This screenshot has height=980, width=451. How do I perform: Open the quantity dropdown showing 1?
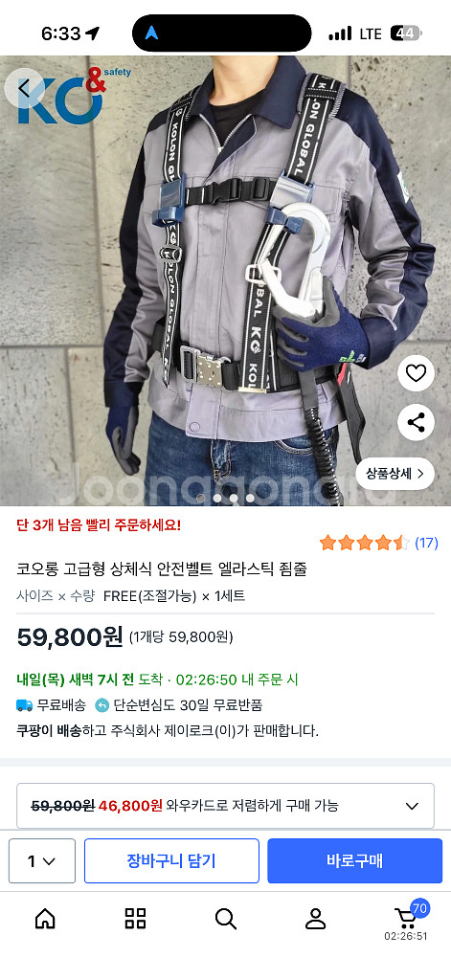pyautogui.click(x=42, y=860)
